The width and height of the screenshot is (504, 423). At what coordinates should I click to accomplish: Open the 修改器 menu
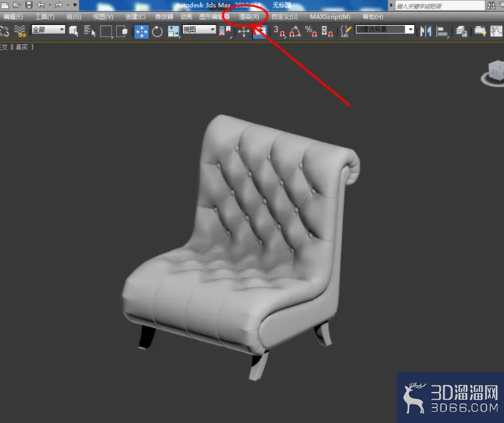pos(164,16)
